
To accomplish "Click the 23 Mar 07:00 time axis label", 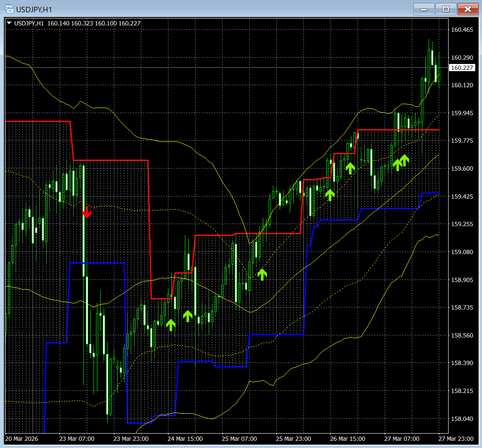I will (77, 439).
